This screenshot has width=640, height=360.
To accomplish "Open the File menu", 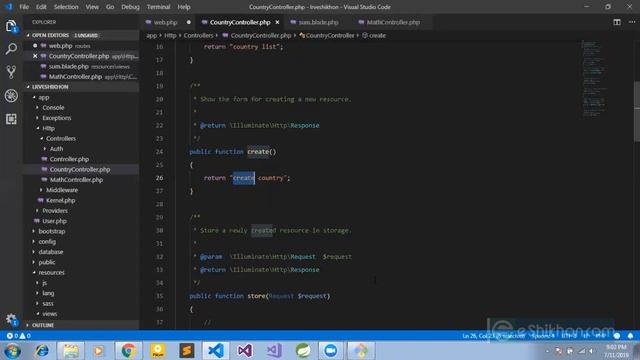I will pyautogui.click(x=24, y=7).
